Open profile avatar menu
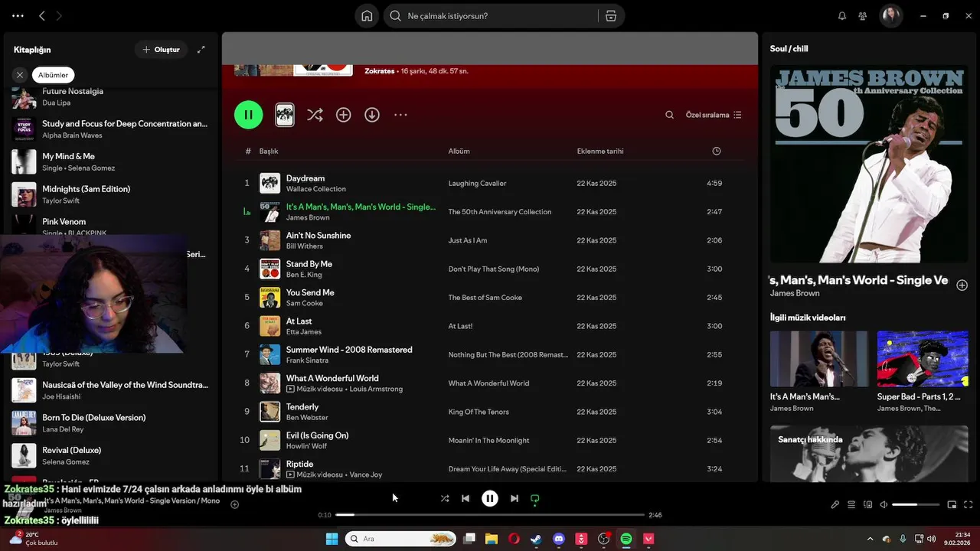Viewport: 980px width, 551px height. click(890, 16)
